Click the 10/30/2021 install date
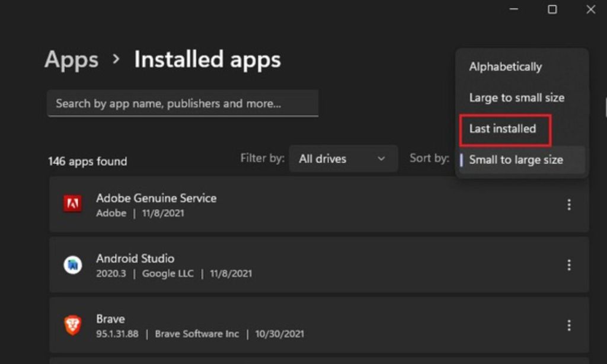The image size is (607, 364). (x=280, y=334)
